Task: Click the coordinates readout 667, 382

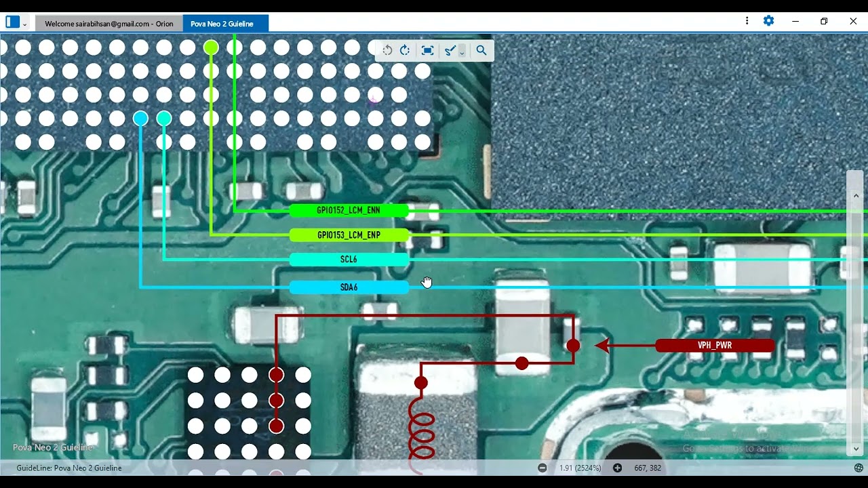Action: [x=648, y=468]
